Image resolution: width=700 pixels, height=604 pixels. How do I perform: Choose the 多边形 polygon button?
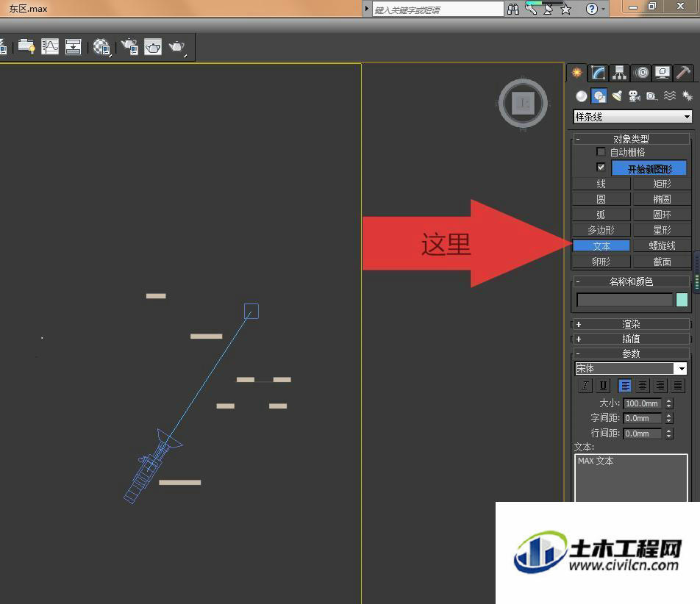point(601,230)
